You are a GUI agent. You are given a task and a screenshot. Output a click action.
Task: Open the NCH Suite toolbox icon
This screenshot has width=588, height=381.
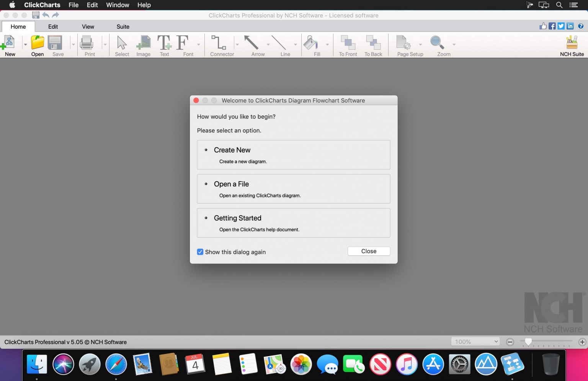click(x=572, y=43)
